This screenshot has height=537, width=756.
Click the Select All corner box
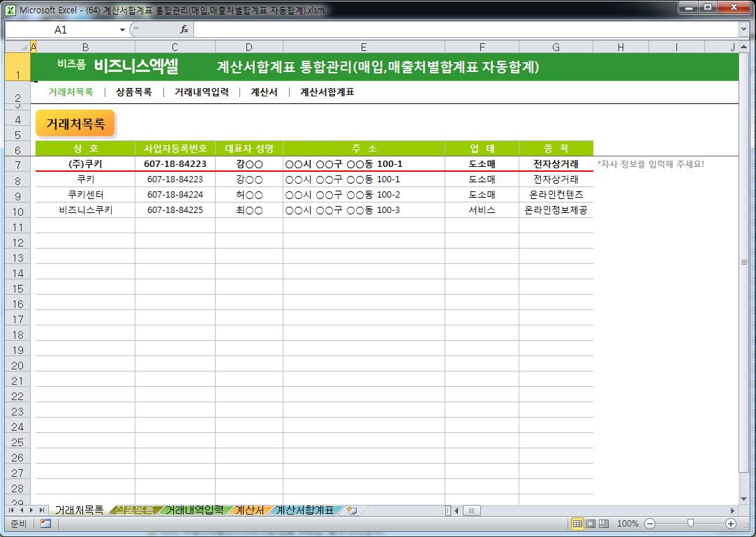pyautogui.click(x=17, y=47)
